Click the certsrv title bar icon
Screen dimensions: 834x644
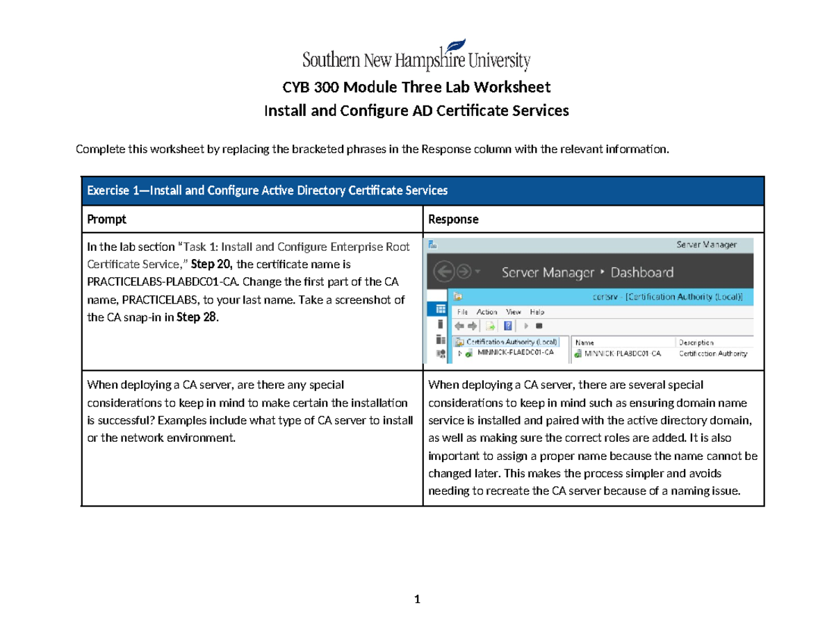(x=457, y=295)
